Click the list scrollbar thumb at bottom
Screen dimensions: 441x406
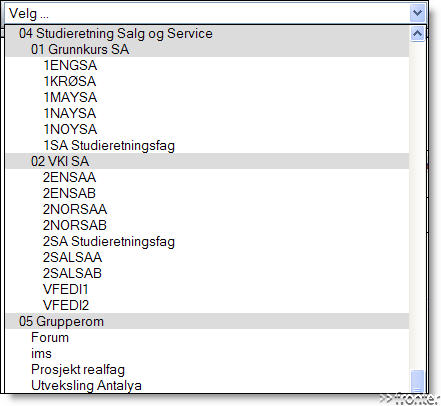click(417, 382)
